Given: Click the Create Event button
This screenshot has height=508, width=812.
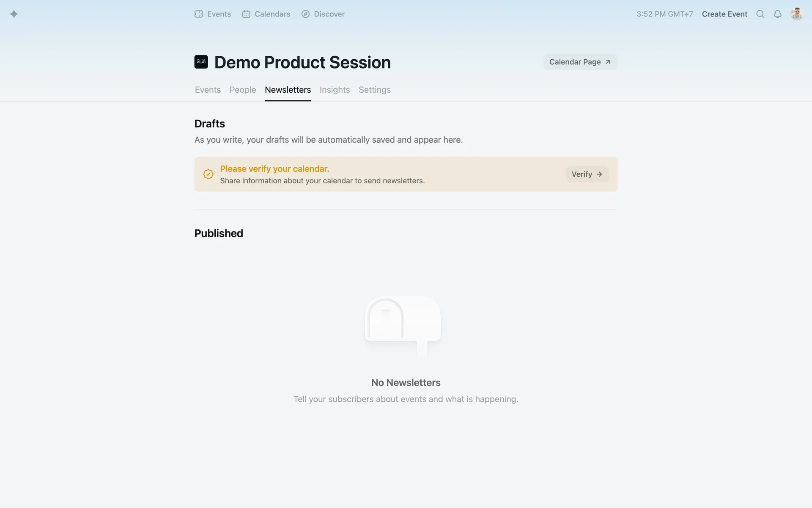Looking at the screenshot, I should (x=724, y=14).
